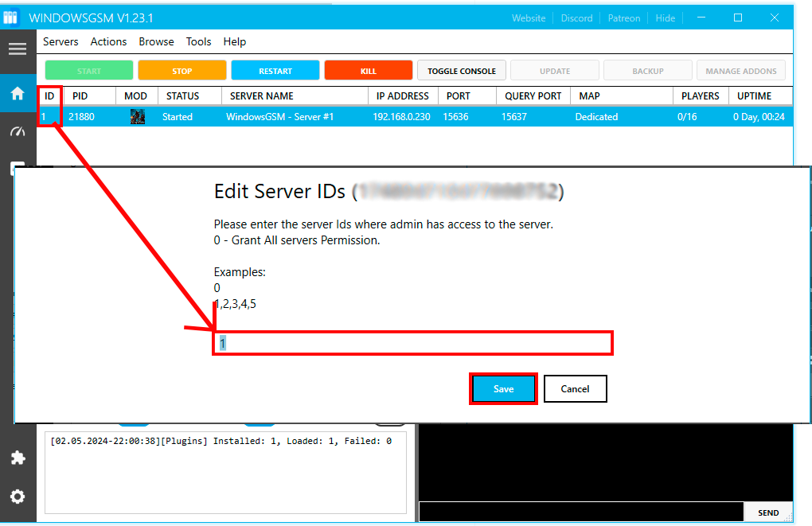Sort by the PORT column header
The height and width of the screenshot is (526, 812).
[467, 95]
